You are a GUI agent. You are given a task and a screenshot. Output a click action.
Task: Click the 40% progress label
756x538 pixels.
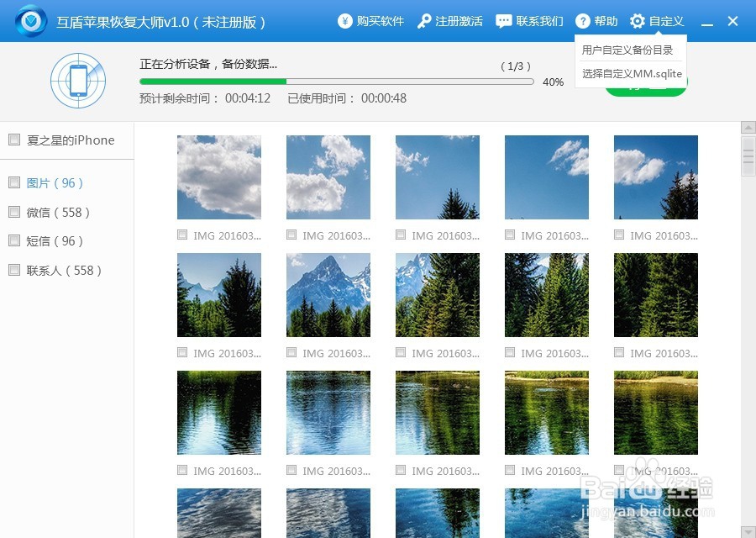point(553,82)
